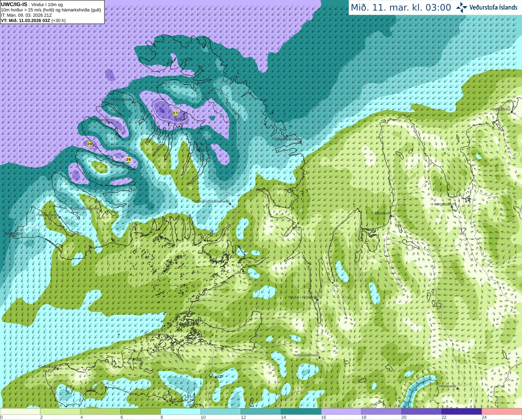This screenshot has height=420, width=522.
Task: Select the Gjögurflugvöllur station marker
Action: (300, 142)
